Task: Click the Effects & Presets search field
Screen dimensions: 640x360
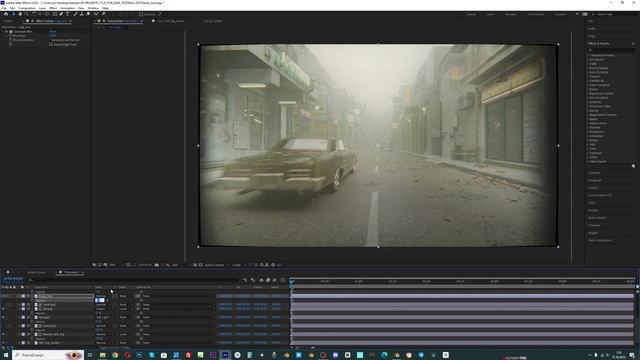Action: pos(611,50)
